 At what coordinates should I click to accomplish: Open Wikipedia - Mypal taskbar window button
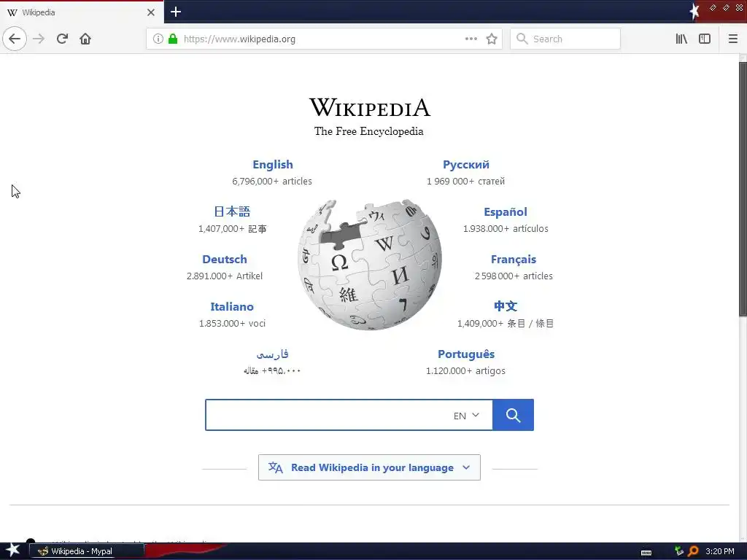click(x=87, y=551)
